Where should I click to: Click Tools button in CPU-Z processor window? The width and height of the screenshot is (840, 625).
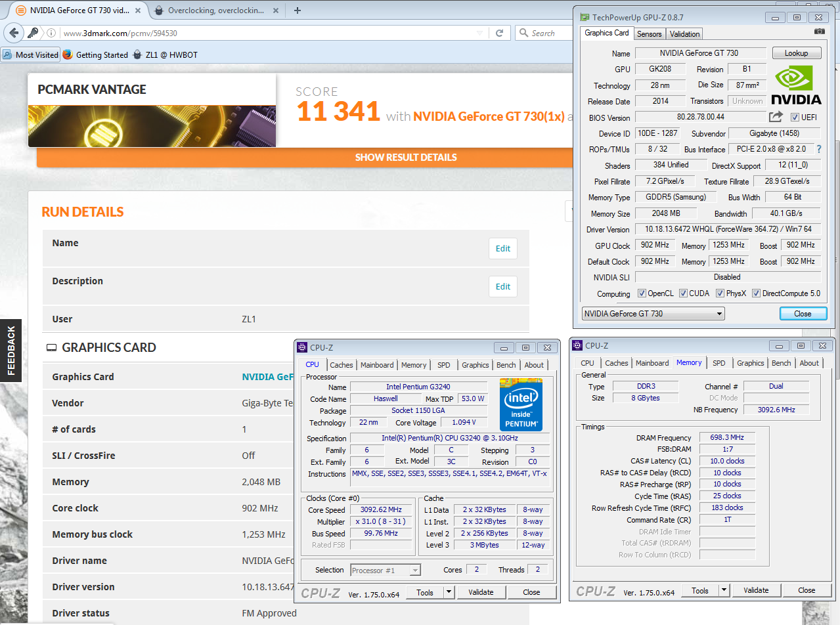point(425,592)
